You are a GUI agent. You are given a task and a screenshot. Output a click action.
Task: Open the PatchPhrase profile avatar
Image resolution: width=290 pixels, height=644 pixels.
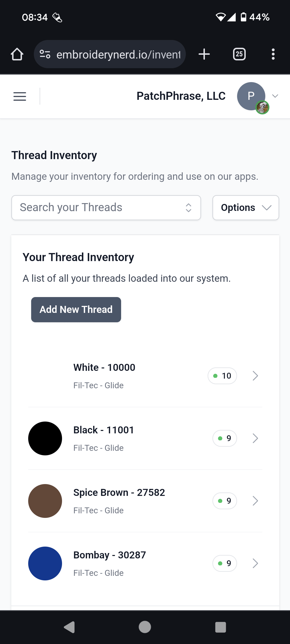(251, 96)
